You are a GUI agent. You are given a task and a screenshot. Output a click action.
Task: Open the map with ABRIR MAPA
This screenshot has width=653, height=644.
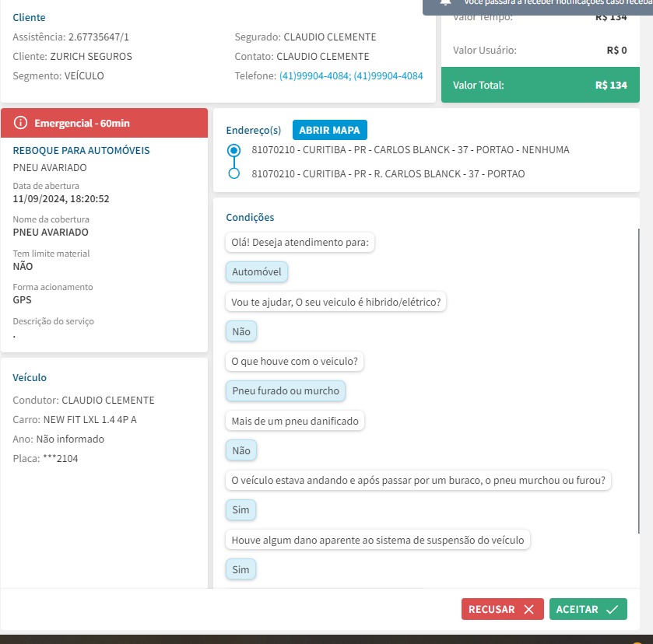(x=329, y=130)
